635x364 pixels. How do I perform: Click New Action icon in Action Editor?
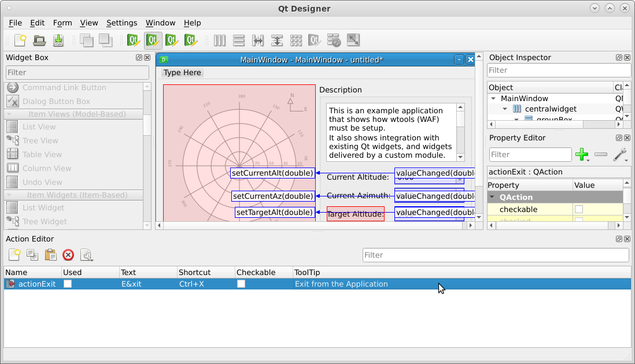pos(14,255)
